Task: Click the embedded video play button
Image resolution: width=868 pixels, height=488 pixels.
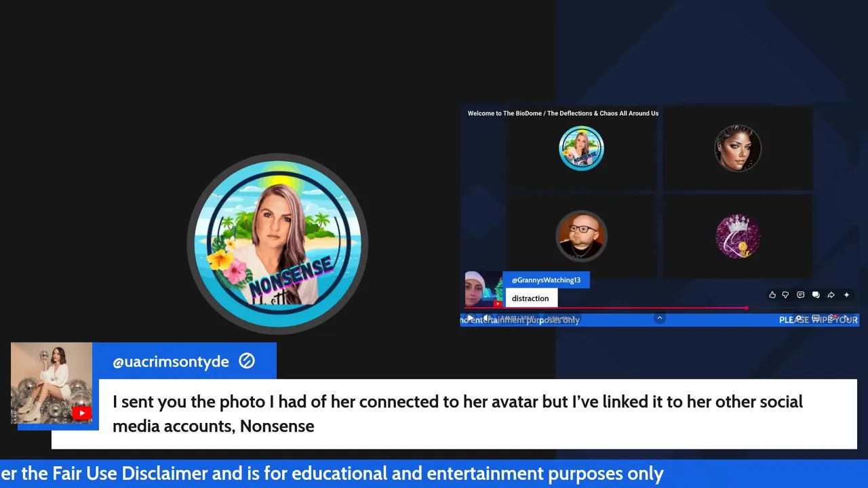Action: [x=470, y=318]
